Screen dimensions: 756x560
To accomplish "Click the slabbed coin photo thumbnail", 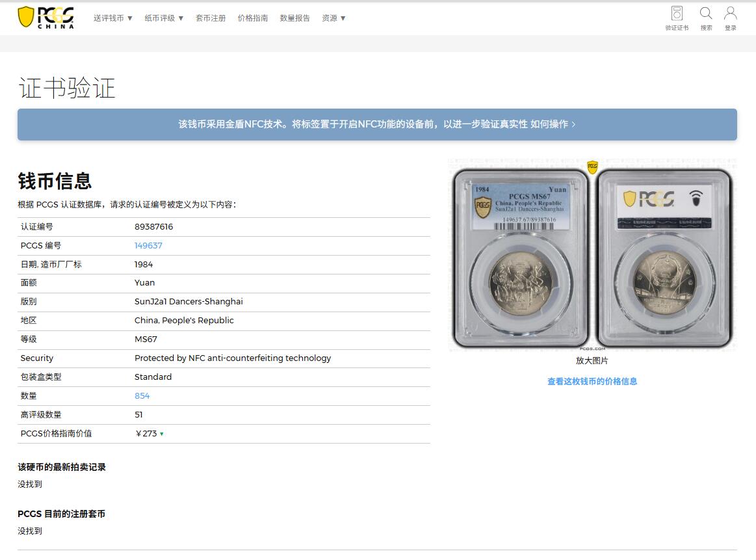I will (x=593, y=254).
